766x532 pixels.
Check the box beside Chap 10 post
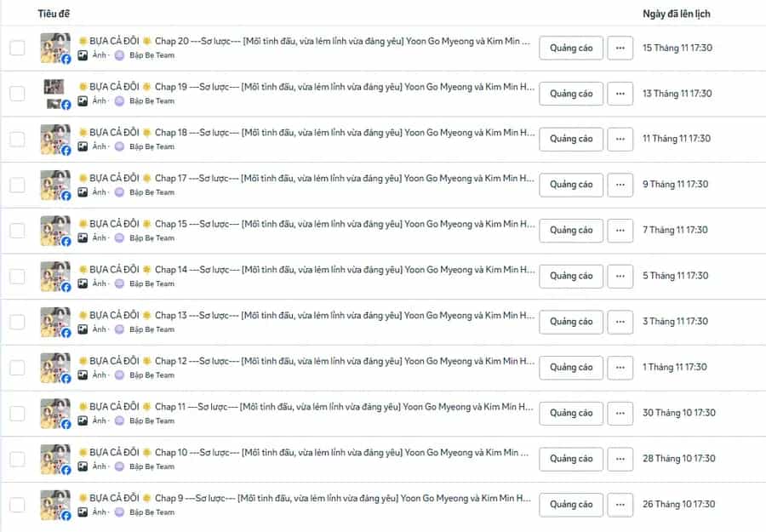(18, 459)
